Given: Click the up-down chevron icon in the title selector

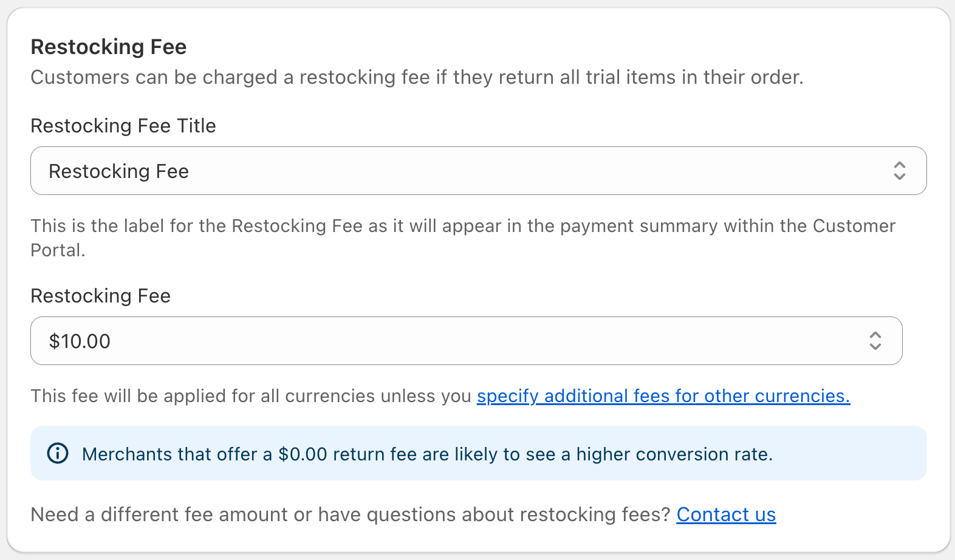Looking at the screenshot, I should pyautogui.click(x=899, y=171).
